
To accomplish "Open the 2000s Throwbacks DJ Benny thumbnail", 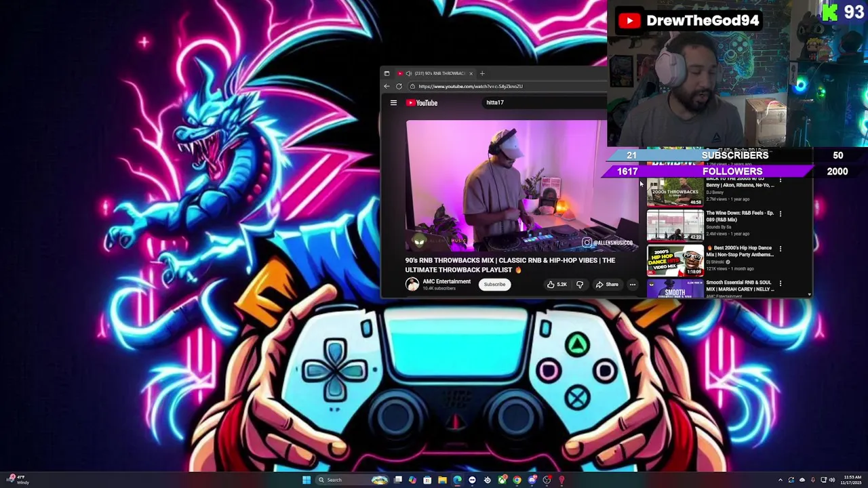I will click(x=675, y=192).
